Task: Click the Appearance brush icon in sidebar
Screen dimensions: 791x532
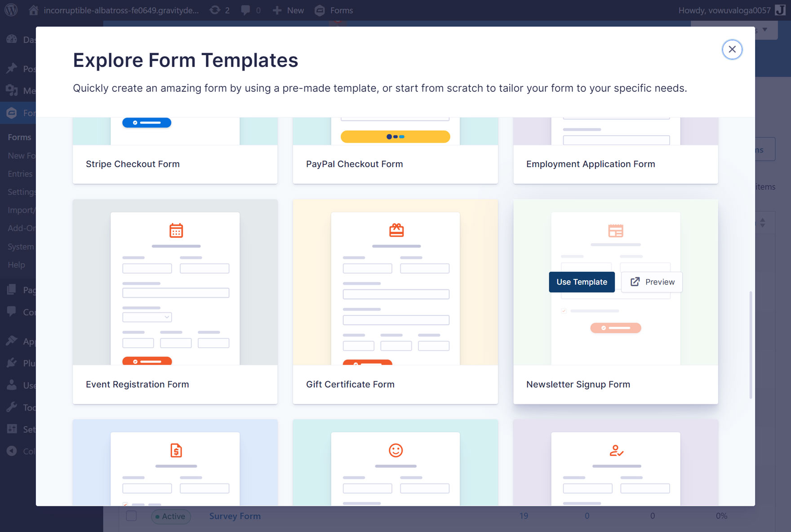Action: 12,341
